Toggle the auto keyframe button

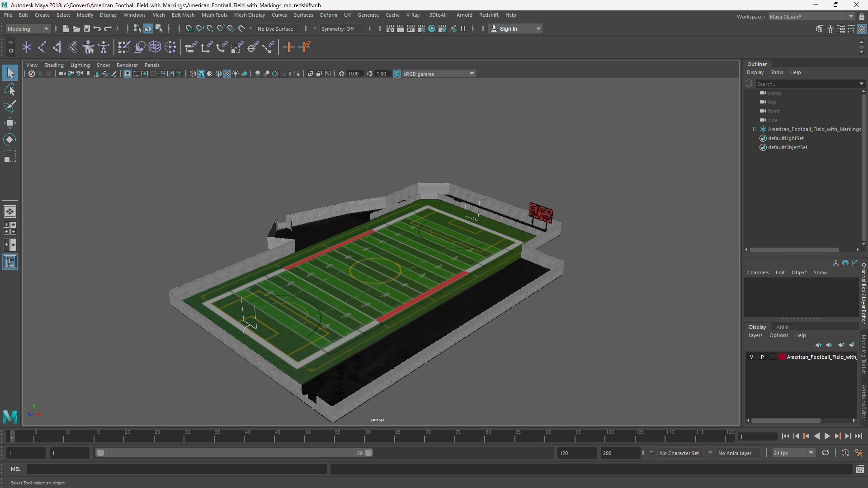click(845, 453)
